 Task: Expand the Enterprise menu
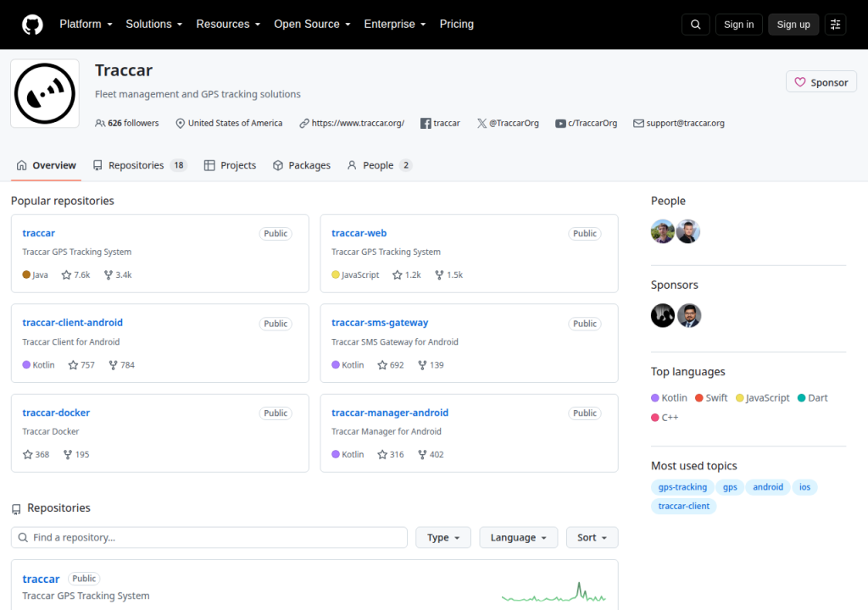pos(395,25)
